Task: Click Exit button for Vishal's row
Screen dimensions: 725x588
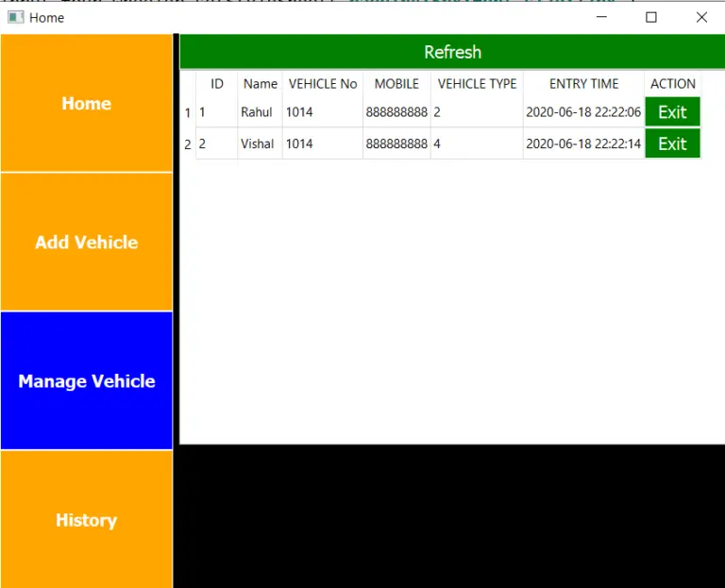Action: [672, 143]
